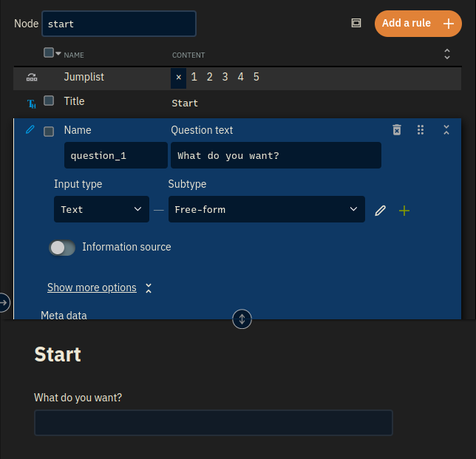Image resolution: width=476 pixels, height=459 pixels.
Task: Jump to item 3 in the Jumplist
Action: pos(225,77)
